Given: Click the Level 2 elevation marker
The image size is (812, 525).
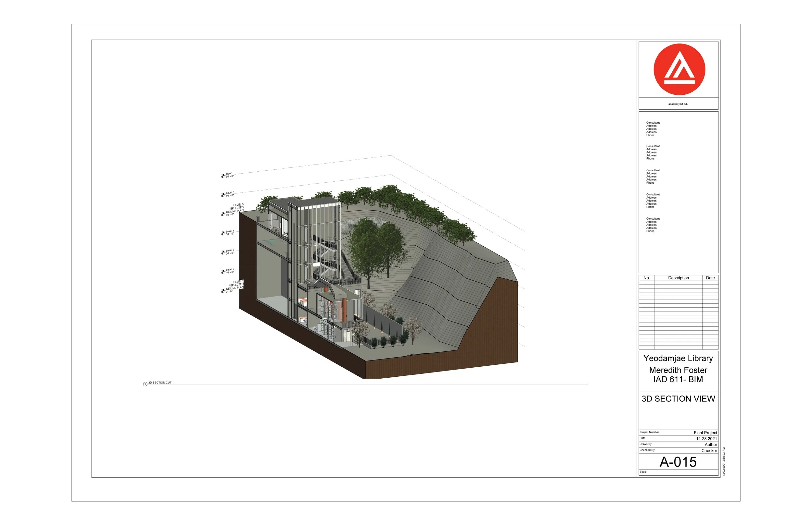Looking at the screenshot, I should 223,272.
